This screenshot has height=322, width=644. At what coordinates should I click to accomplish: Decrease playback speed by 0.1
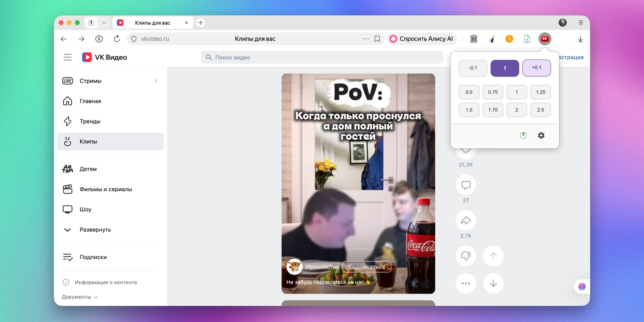[473, 68]
